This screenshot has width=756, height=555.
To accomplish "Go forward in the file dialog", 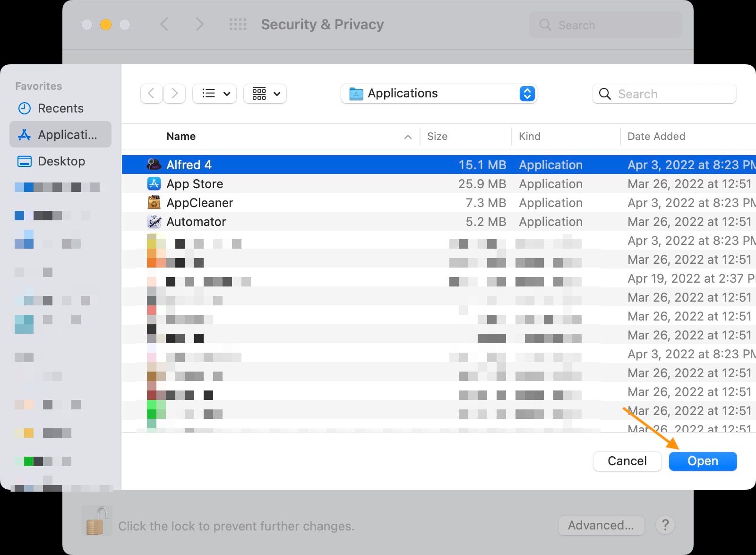I will coord(174,94).
